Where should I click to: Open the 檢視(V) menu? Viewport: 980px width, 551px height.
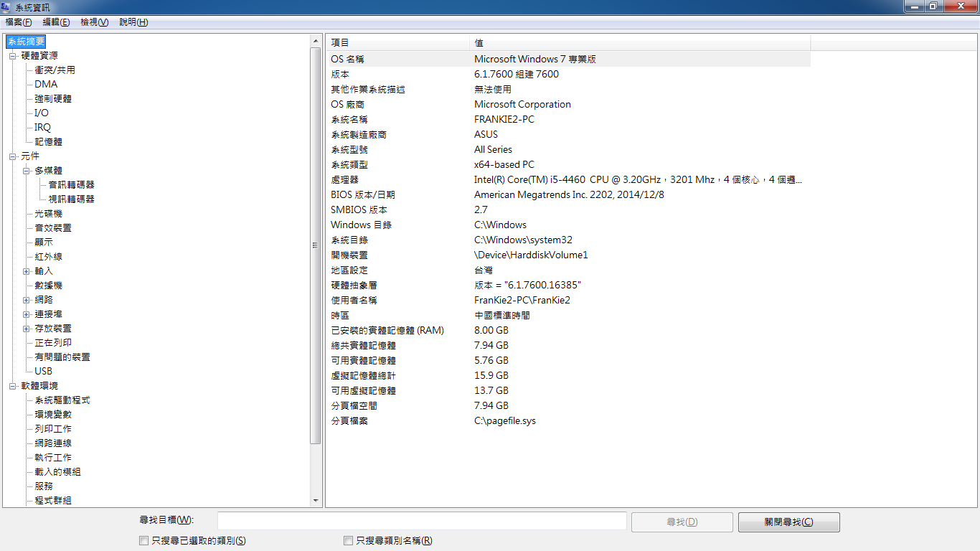coord(94,22)
